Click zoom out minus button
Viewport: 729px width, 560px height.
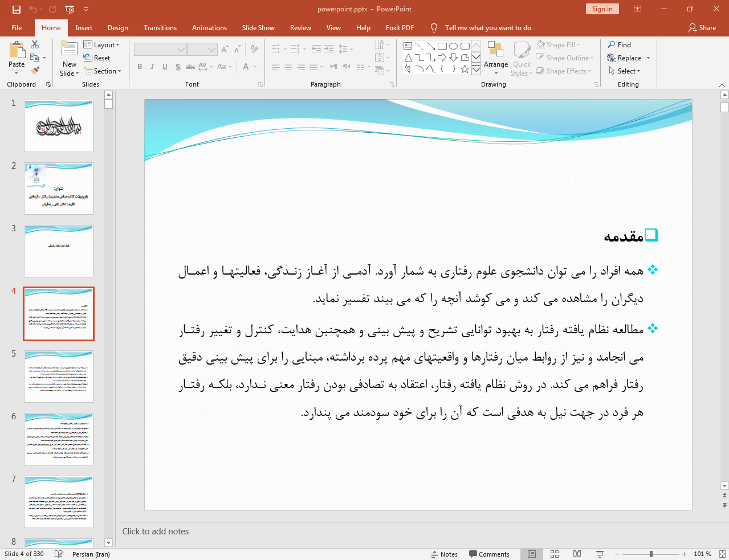coord(617,554)
